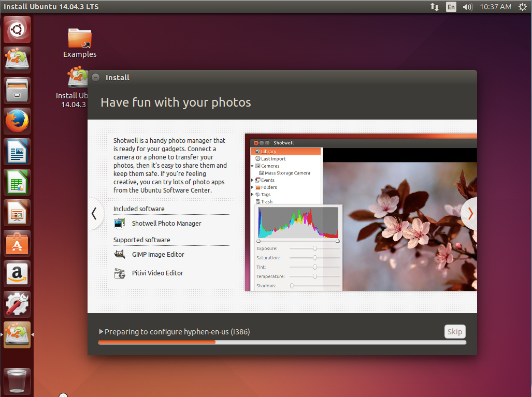Open System Settings from the launcher
Image resolution: width=532 pixels, height=397 pixels.
tap(17, 304)
